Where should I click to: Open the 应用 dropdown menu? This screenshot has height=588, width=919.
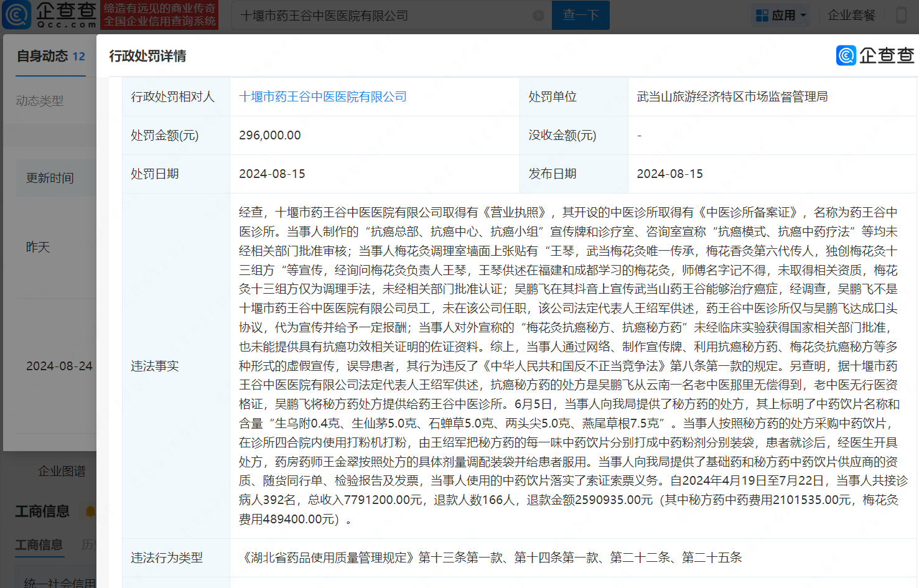point(781,15)
